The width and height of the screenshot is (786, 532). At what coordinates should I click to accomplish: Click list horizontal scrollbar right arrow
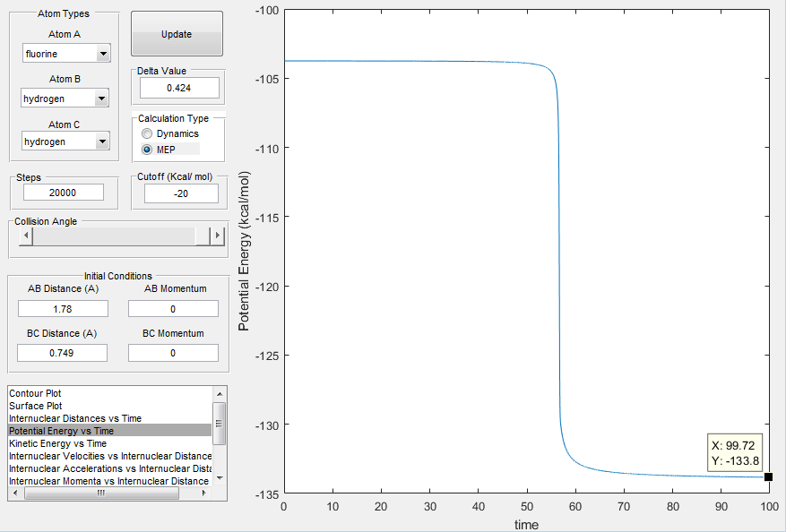[203, 493]
